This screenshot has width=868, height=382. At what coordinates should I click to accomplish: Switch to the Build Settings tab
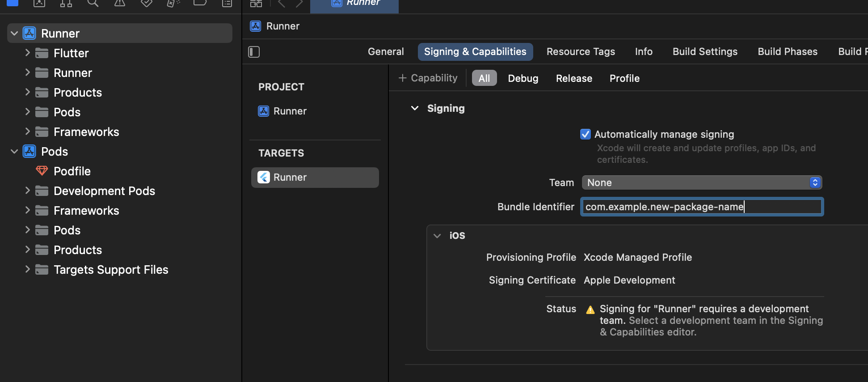(705, 51)
